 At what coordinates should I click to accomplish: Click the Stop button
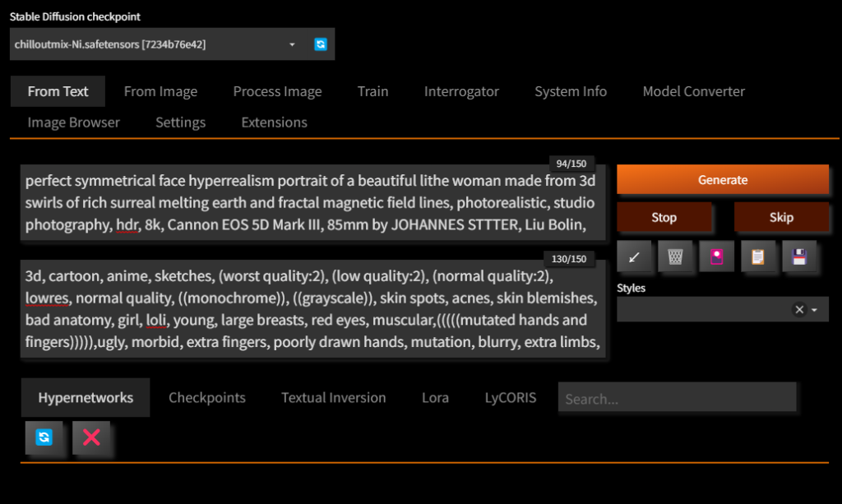664,217
